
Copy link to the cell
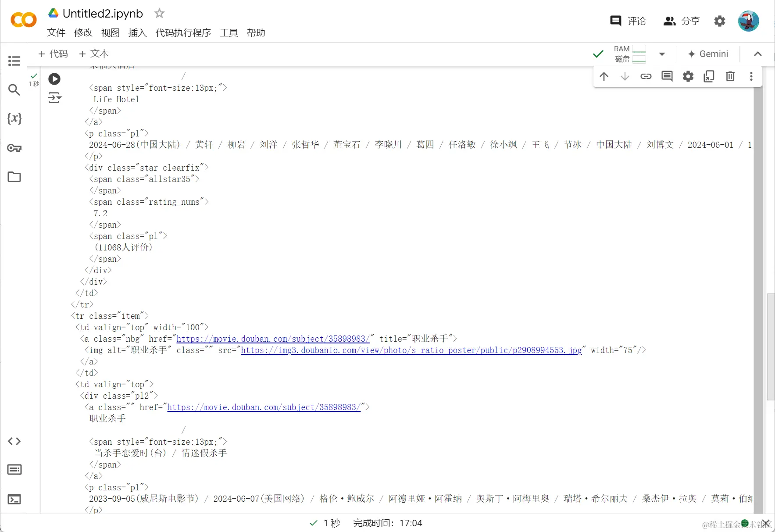[x=646, y=76]
